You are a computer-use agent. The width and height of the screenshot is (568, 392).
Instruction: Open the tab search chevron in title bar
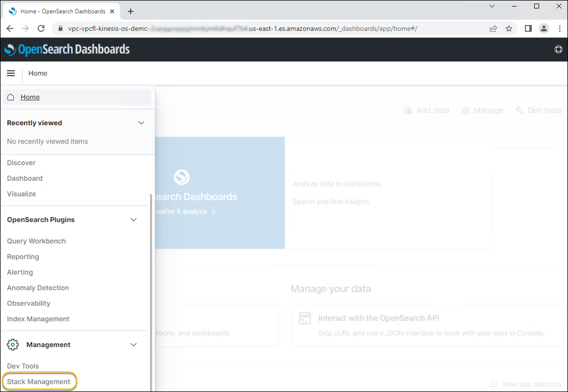[x=492, y=6]
